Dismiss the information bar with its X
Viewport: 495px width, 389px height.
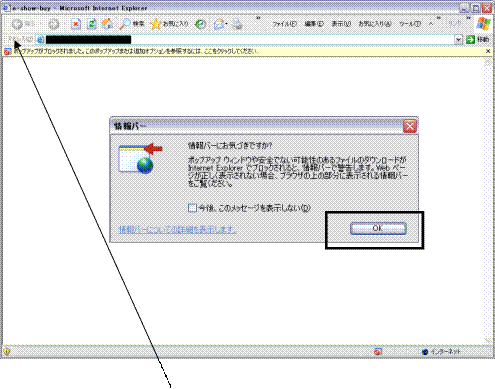click(x=488, y=51)
